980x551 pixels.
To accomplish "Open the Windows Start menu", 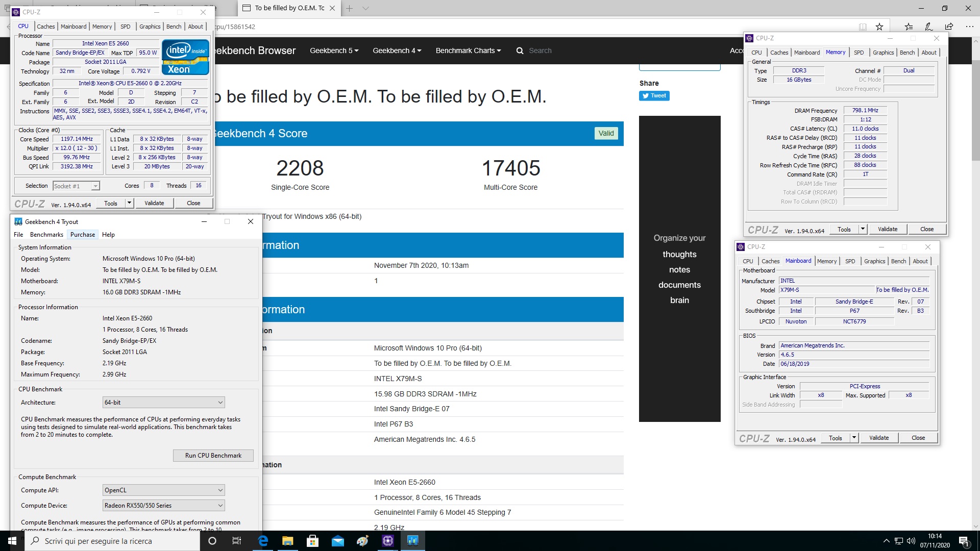I will 12,541.
